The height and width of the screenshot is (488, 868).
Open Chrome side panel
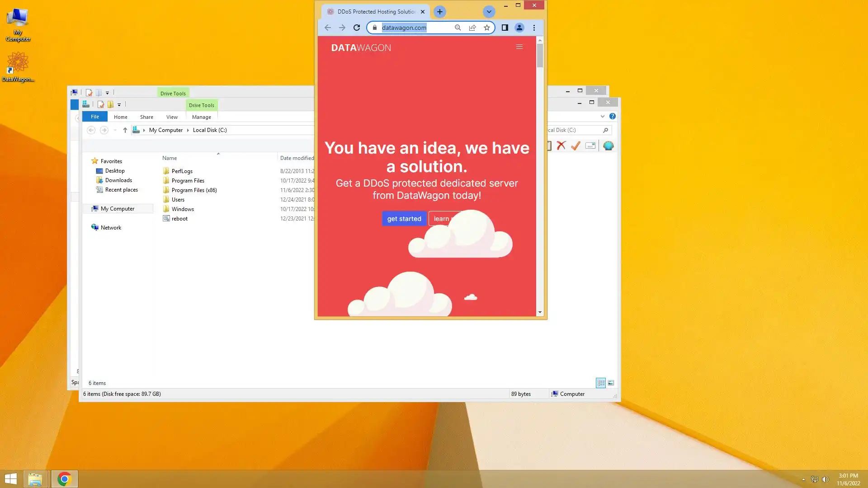click(x=505, y=28)
